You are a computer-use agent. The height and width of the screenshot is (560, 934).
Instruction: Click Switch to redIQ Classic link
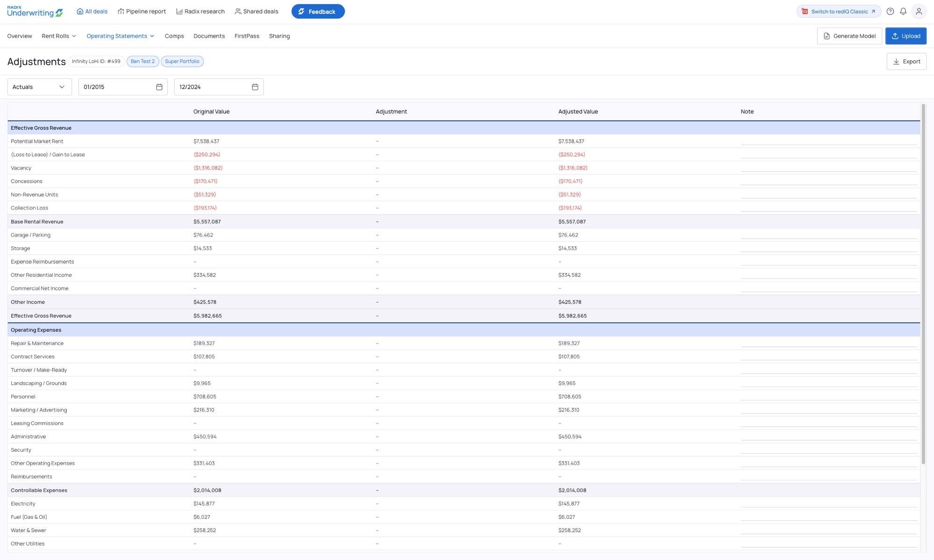coord(839,12)
